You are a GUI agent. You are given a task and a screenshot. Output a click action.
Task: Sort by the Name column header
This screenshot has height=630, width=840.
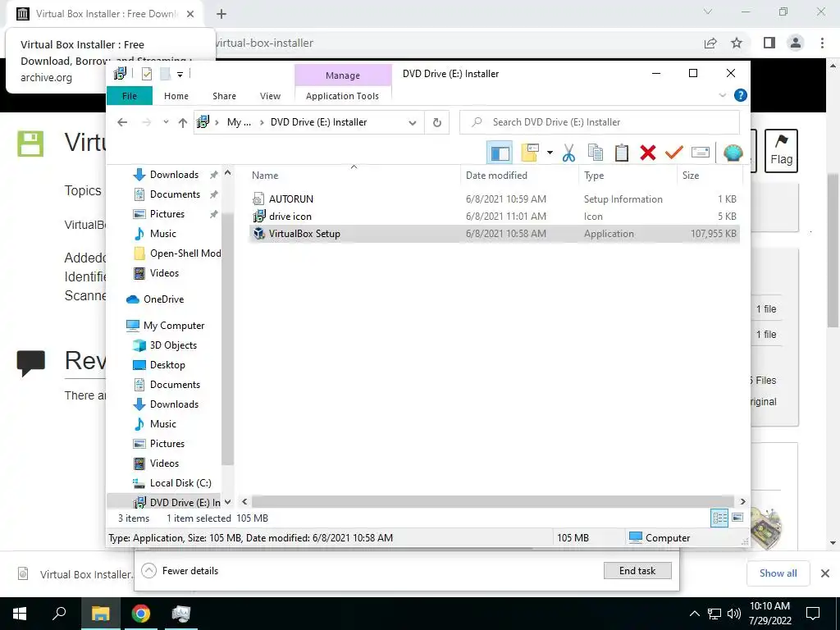[354, 176]
